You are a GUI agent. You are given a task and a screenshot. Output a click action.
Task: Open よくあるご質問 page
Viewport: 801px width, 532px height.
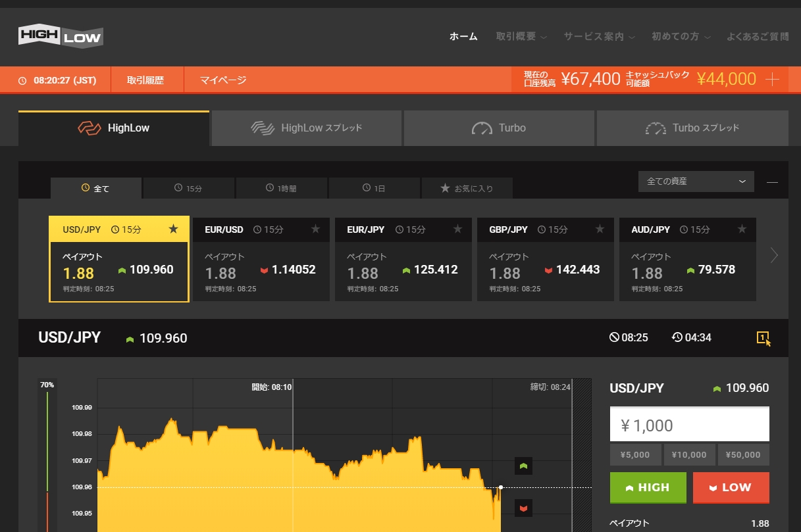click(758, 37)
